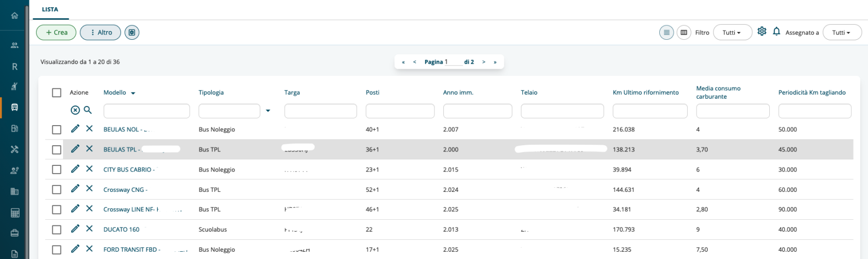Click the Anno imm. filter input

click(477, 111)
